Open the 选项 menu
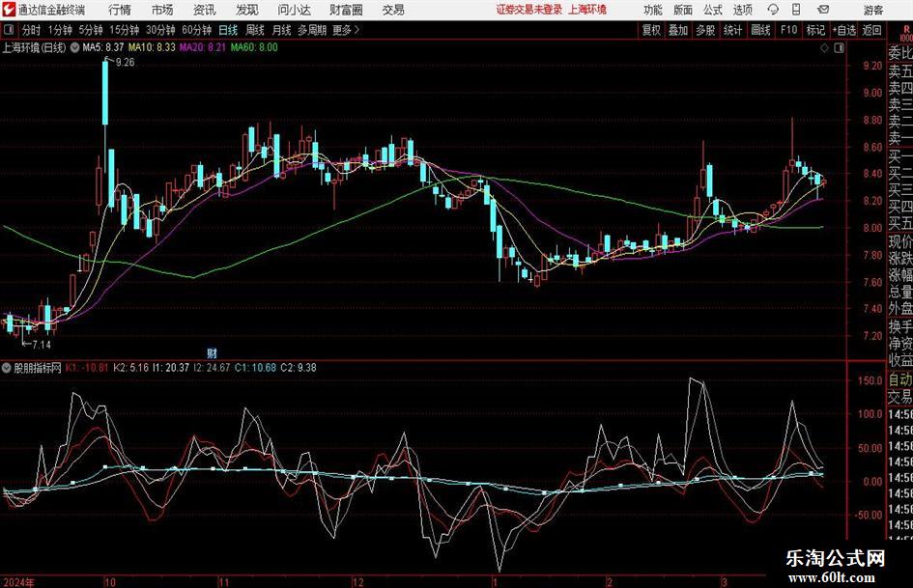This screenshot has height=588, width=913. (x=742, y=10)
